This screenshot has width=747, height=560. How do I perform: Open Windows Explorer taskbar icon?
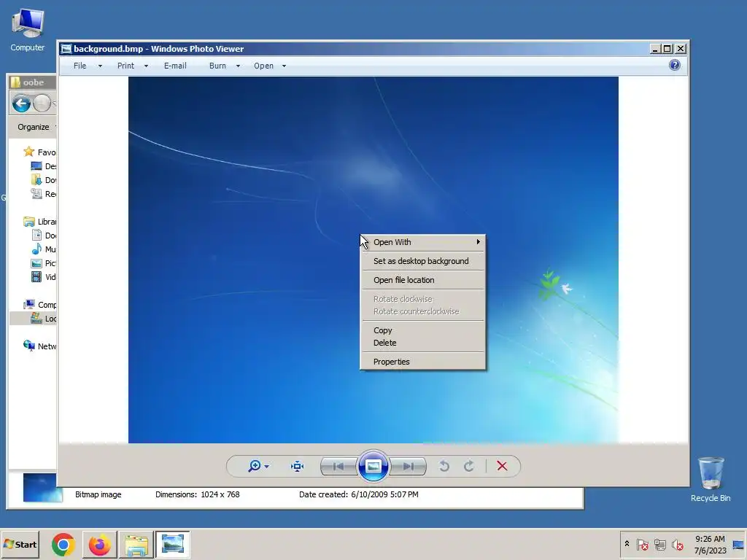point(136,545)
